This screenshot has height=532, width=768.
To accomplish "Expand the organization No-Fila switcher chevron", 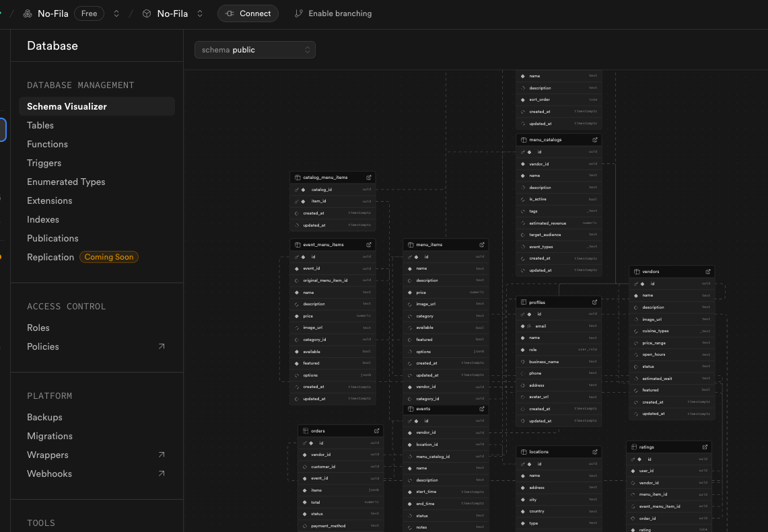I will [116, 13].
